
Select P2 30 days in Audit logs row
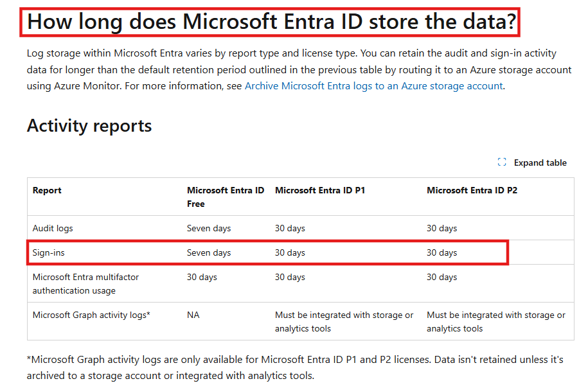(441, 228)
